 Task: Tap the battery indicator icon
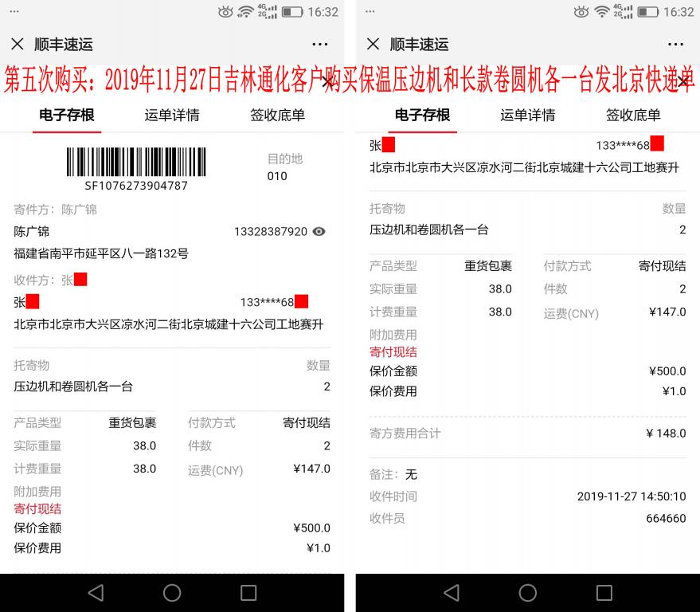pos(294,12)
